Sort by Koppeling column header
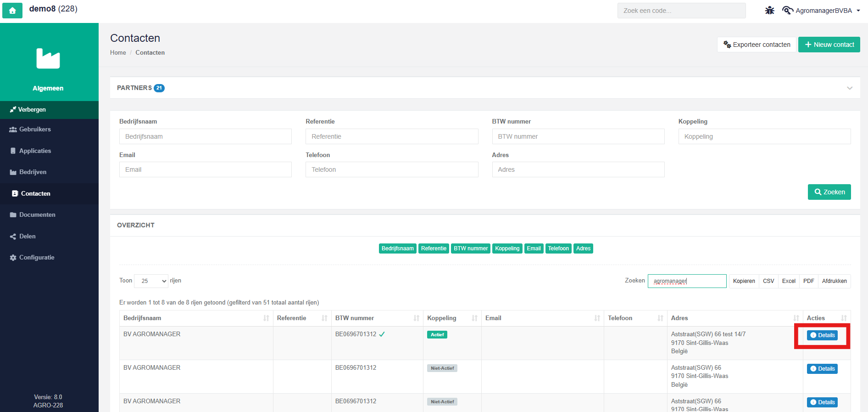868x412 pixels. (452, 318)
